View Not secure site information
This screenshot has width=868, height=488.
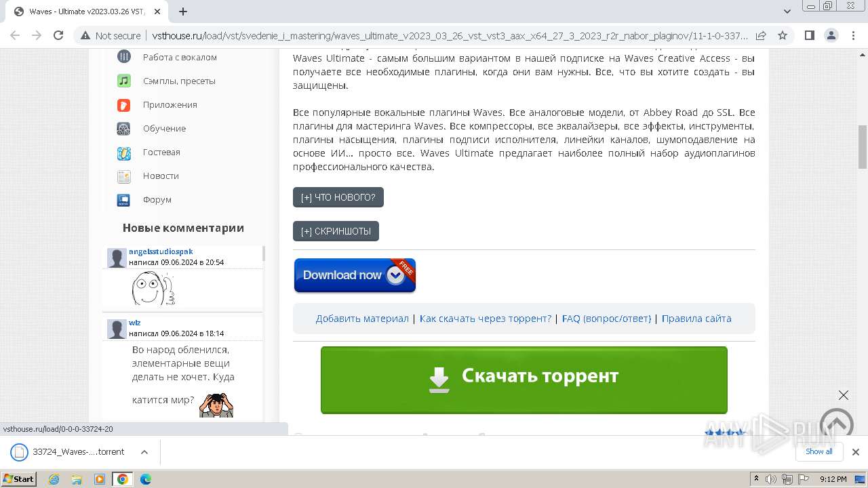[x=111, y=35]
